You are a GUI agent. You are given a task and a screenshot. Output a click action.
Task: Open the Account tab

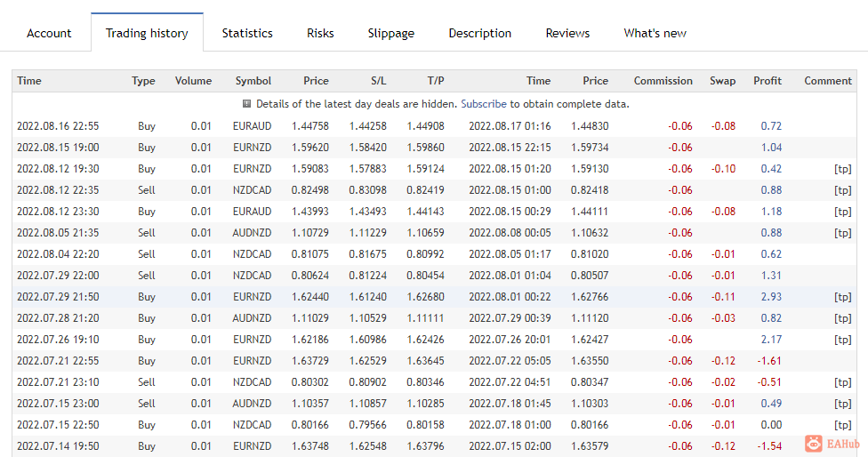tap(49, 33)
